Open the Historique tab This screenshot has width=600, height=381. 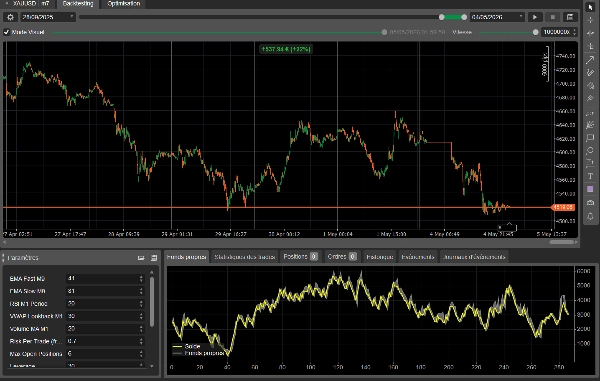coord(380,257)
